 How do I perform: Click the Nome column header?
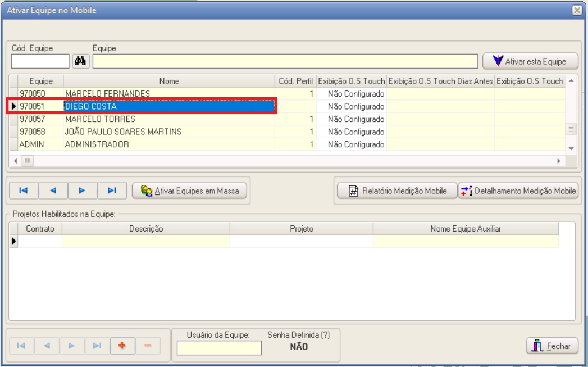169,81
